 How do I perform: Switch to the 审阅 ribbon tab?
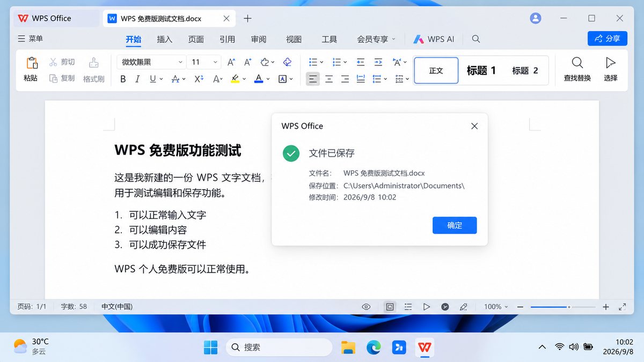259,39
